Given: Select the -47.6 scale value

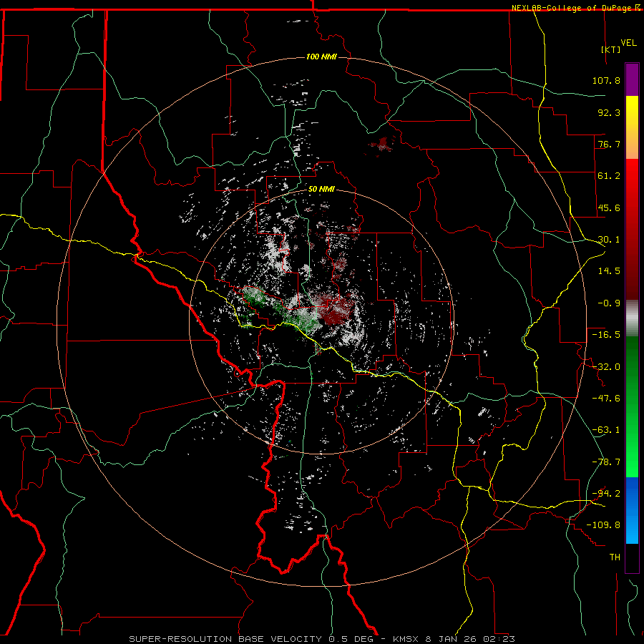Looking at the screenshot, I should [x=606, y=399].
